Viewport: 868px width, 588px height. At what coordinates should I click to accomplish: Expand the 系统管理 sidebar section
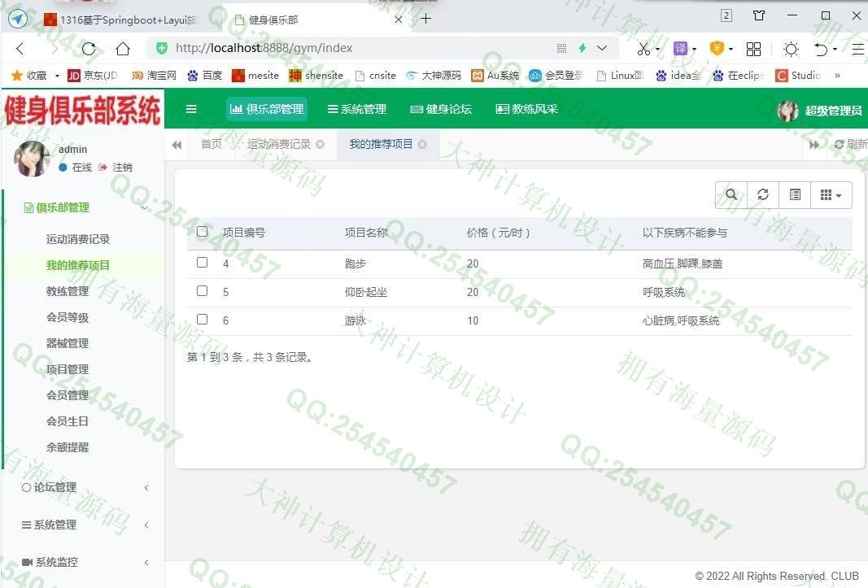[x=83, y=525]
